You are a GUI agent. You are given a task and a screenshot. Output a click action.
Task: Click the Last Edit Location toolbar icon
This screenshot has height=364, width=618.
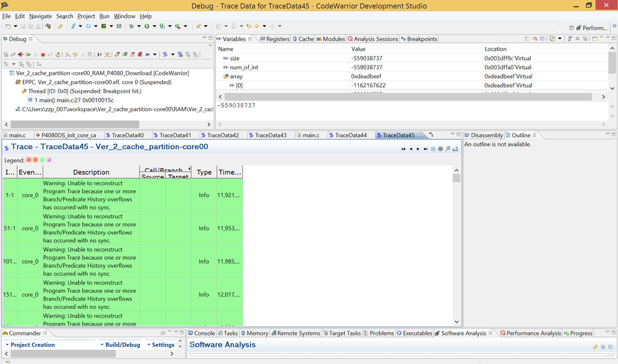(249, 26)
